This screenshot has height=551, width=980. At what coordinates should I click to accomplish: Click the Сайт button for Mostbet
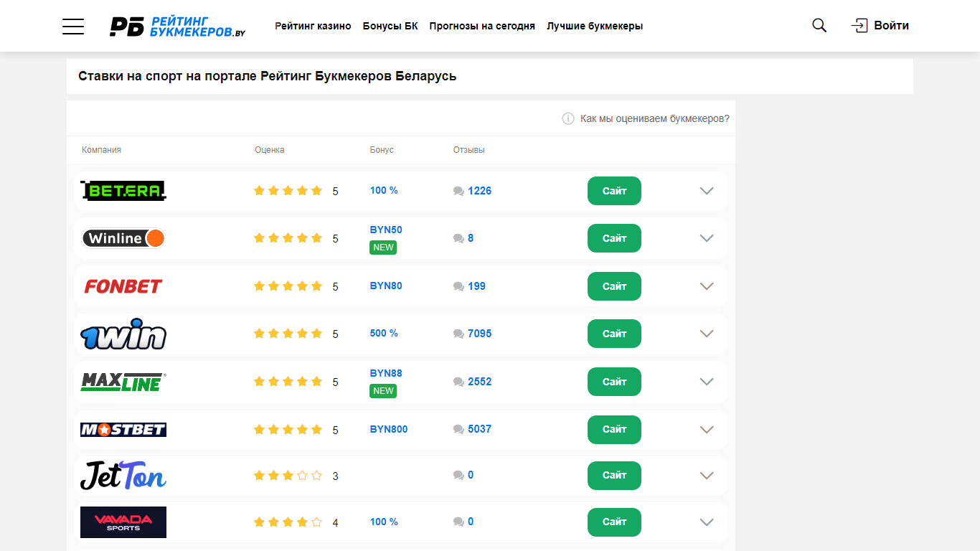point(614,430)
